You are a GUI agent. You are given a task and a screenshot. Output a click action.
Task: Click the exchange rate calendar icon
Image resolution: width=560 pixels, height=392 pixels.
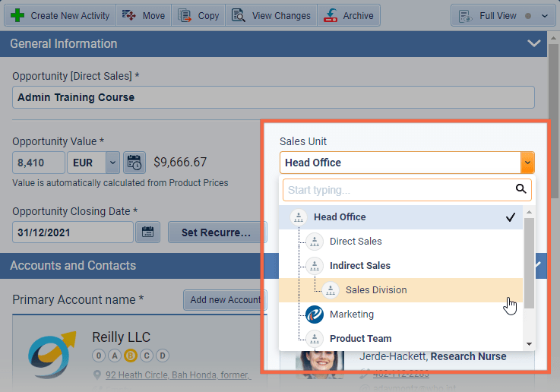pos(134,162)
